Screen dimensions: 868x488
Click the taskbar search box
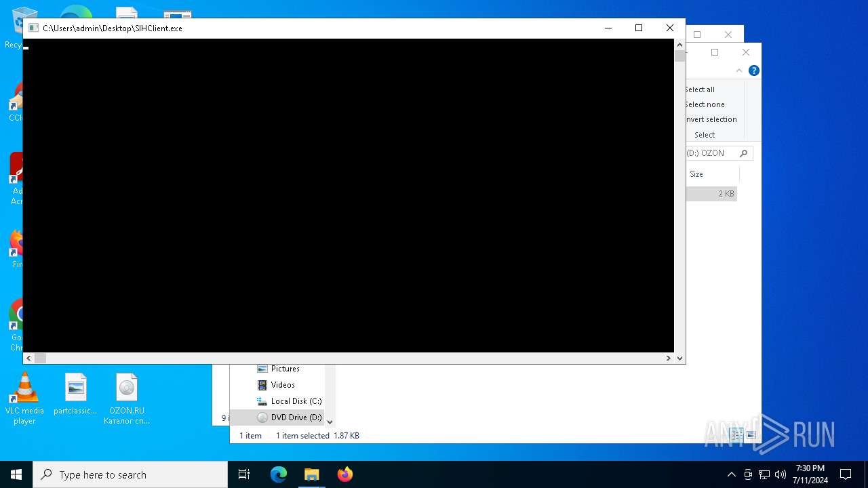click(130, 474)
